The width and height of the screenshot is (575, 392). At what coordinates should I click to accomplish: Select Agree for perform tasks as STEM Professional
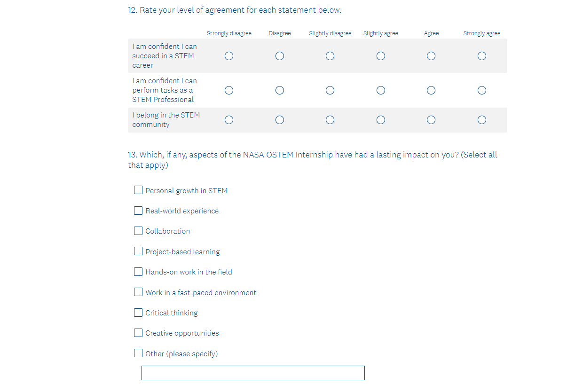(x=431, y=90)
